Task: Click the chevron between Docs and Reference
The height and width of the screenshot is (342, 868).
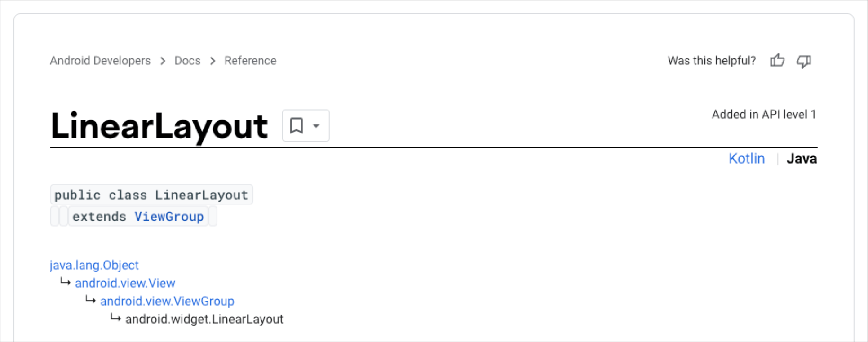Action: 213,61
